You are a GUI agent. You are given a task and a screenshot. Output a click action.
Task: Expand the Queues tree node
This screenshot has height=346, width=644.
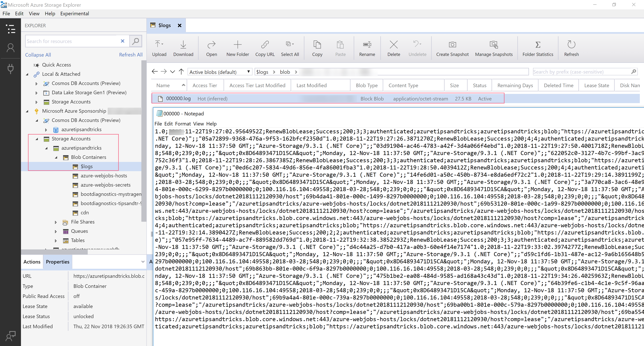coord(56,231)
